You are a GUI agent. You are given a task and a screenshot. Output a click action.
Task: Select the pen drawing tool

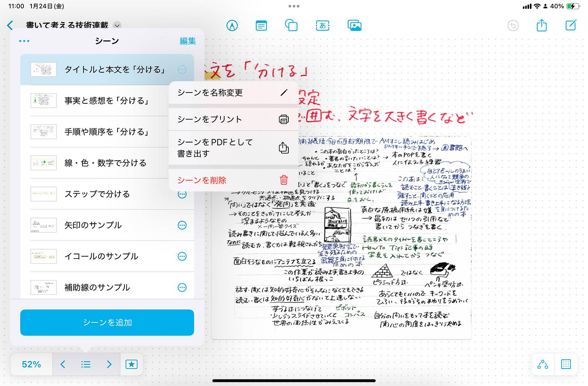[x=232, y=25]
